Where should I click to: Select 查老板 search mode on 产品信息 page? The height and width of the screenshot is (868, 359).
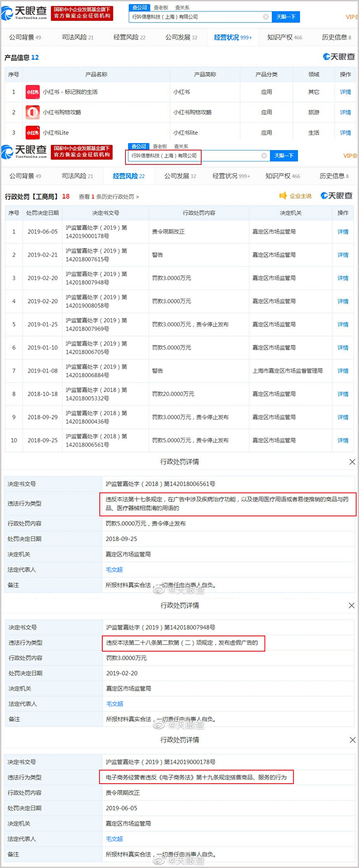click(x=161, y=8)
